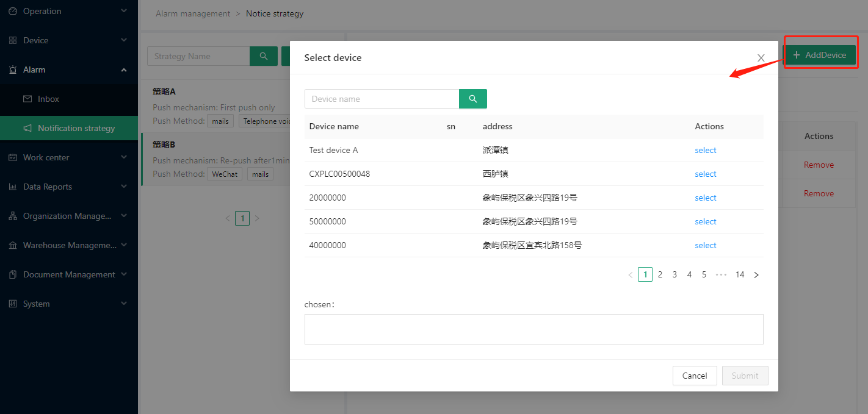
Task: Open the Inbox menu item
Action: coord(69,99)
